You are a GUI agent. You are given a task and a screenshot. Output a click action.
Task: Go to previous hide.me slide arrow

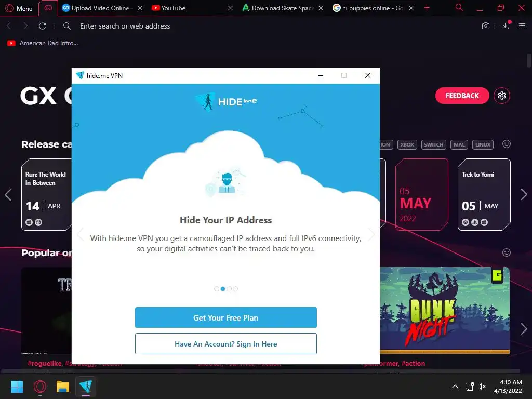pos(80,234)
